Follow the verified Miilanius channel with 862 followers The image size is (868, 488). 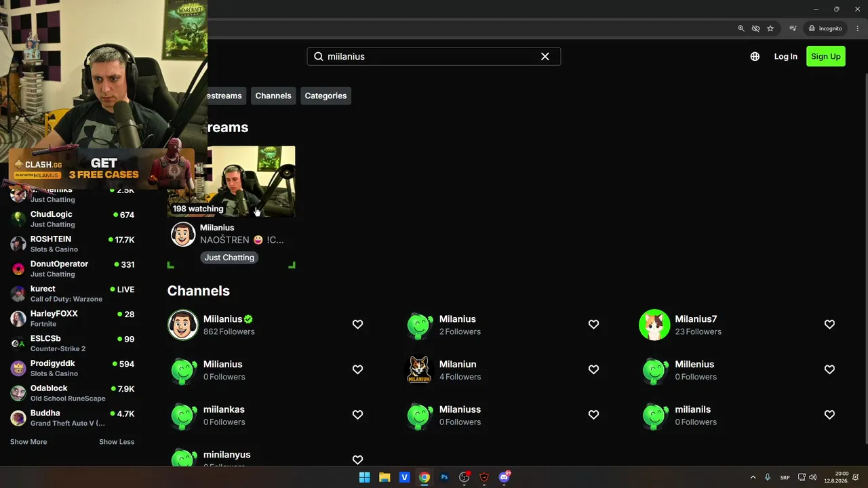coord(357,325)
